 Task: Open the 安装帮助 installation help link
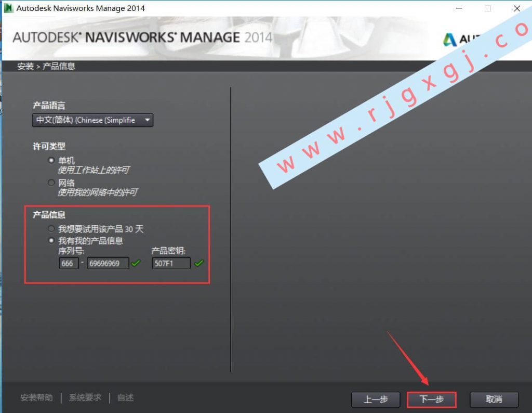37,397
